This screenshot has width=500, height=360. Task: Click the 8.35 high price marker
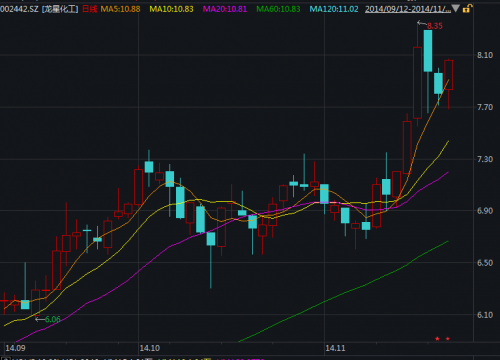point(435,26)
